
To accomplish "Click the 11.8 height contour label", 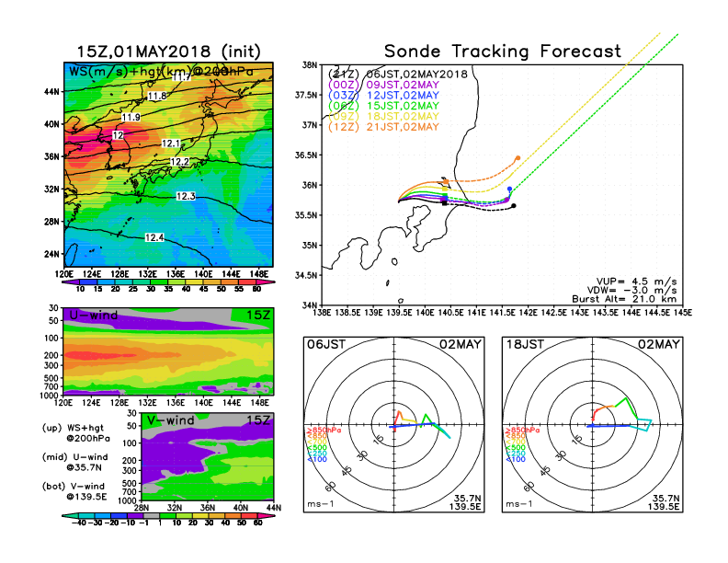I will coord(157,97).
